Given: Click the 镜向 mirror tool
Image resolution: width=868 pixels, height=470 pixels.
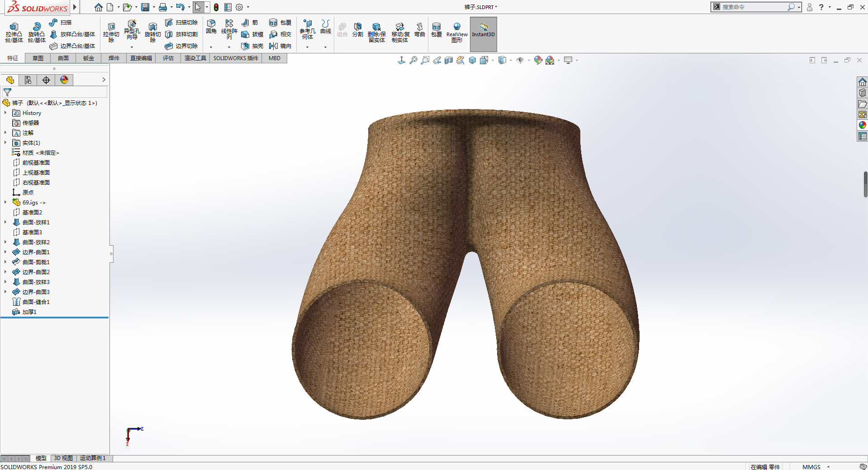Looking at the screenshot, I should point(280,46).
